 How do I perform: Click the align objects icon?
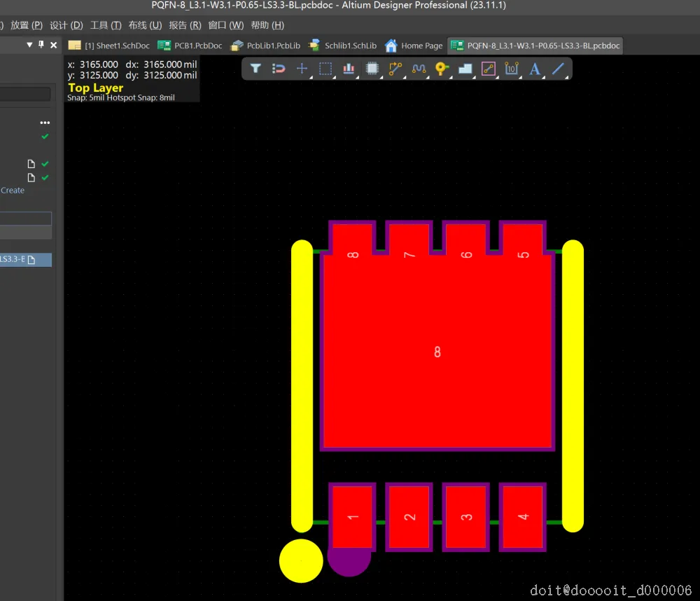pos(349,69)
